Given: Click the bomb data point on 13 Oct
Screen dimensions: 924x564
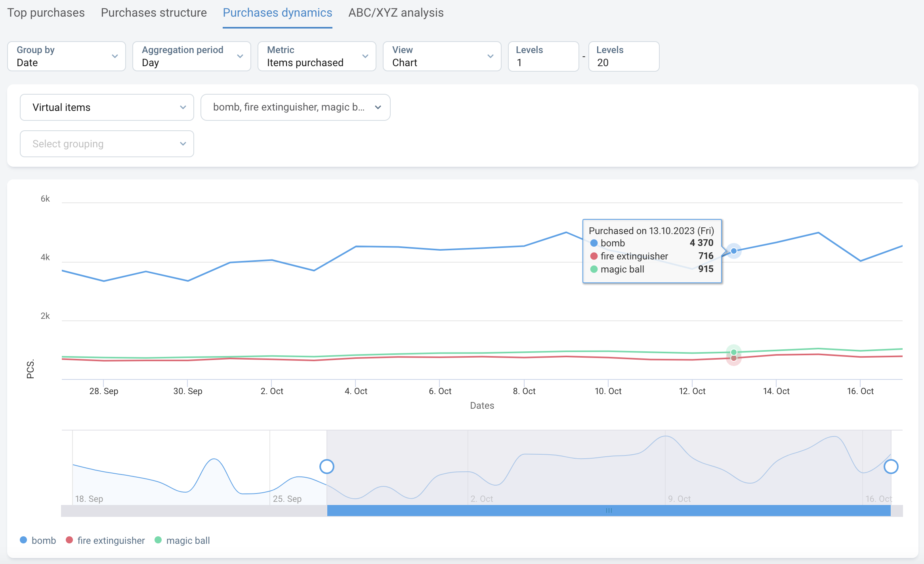Looking at the screenshot, I should click(x=733, y=251).
